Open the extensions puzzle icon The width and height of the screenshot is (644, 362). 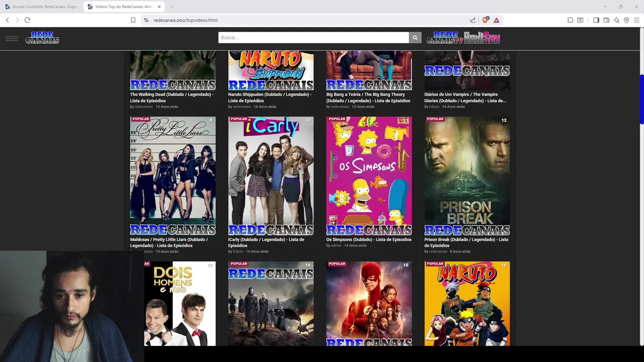coord(570,20)
